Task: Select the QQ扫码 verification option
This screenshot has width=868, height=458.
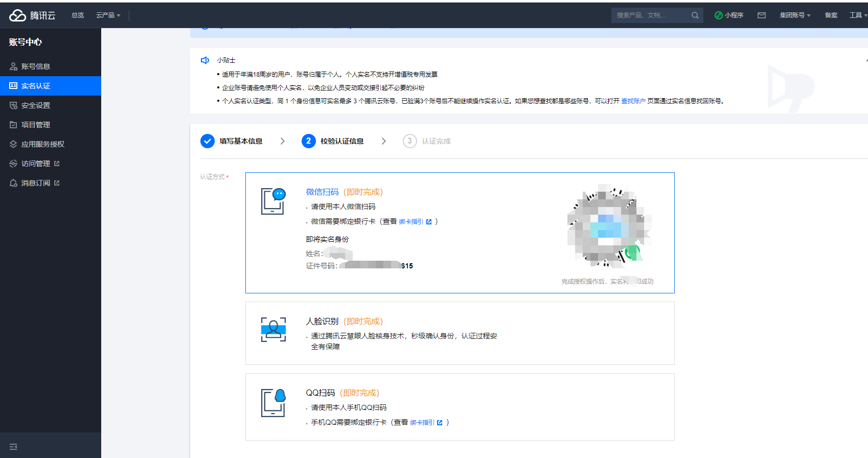Action: pyautogui.click(x=460, y=407)
